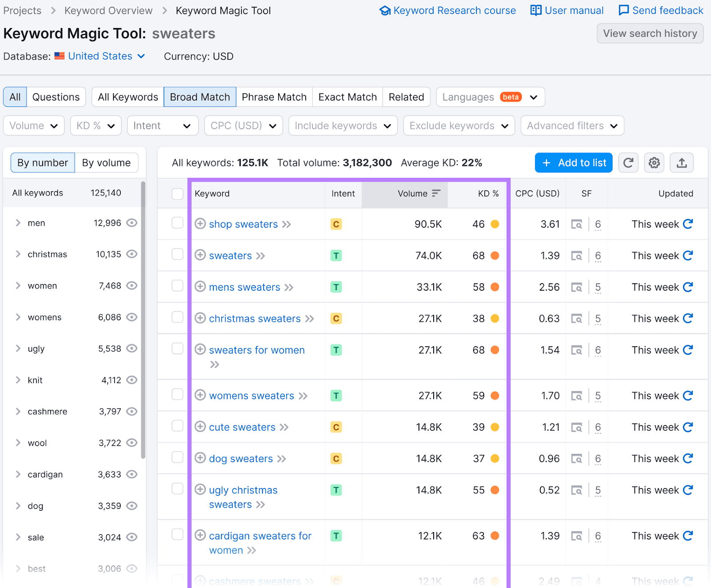Click the Keyword Research course graduation cap icon

385,10
